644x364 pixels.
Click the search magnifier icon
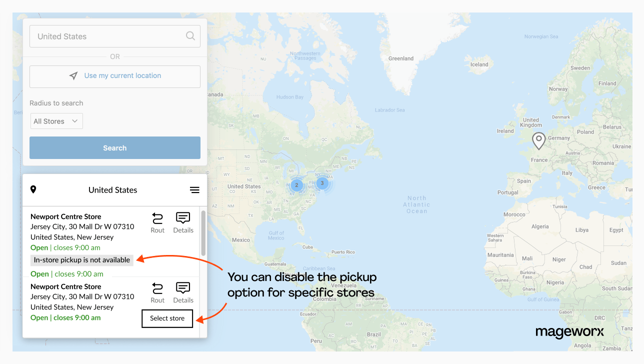(190, 36)
